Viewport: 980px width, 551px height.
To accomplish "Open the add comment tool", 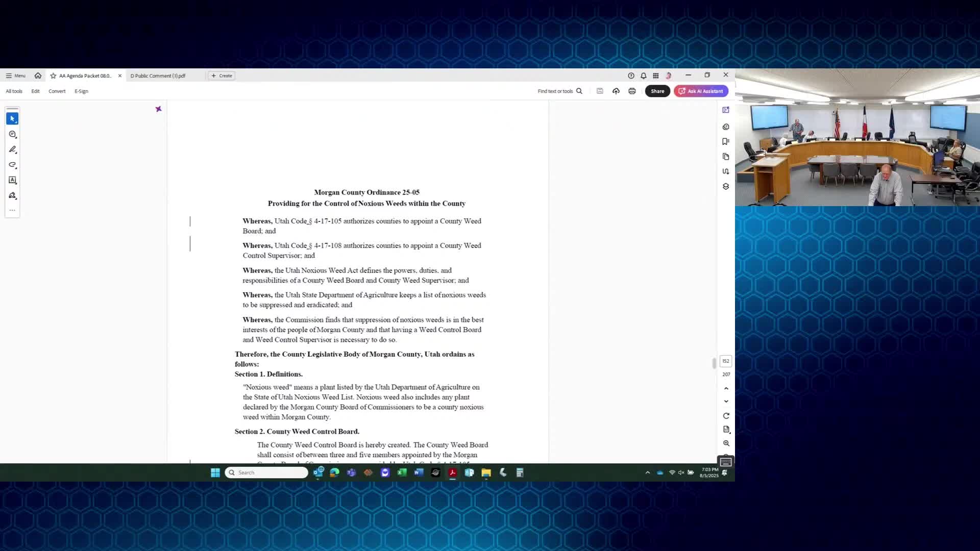I will (12, 134).
